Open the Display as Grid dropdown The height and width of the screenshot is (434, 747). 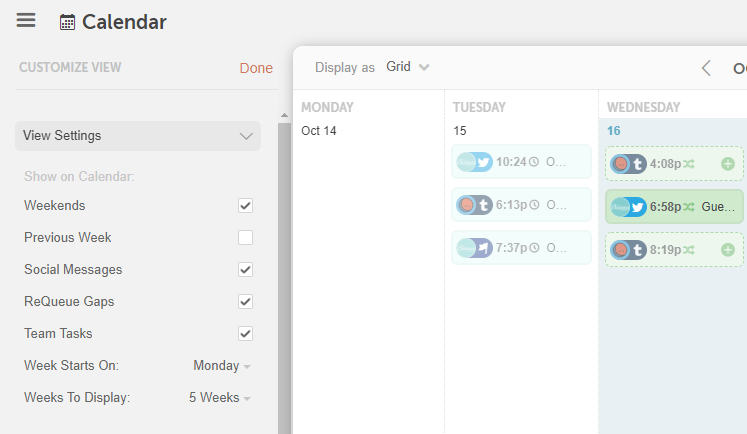[x=408, y=67]
